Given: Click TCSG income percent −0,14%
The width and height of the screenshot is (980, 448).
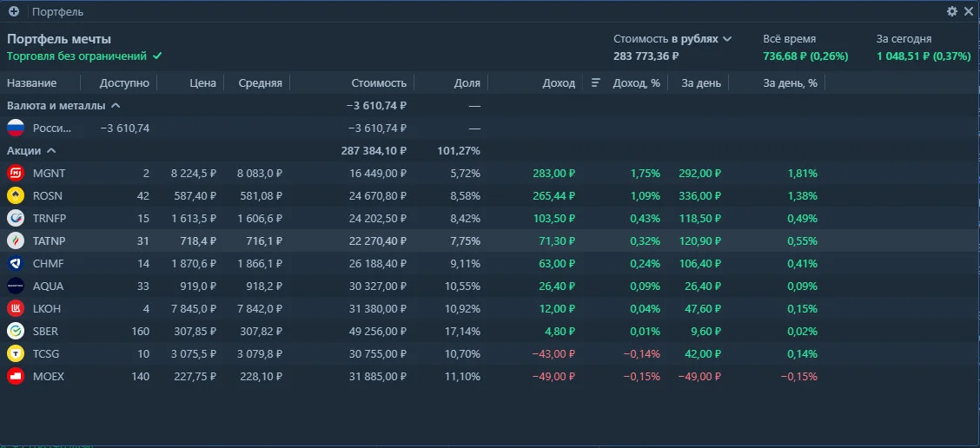Looking at the screenshot, I should coord(642,353).
